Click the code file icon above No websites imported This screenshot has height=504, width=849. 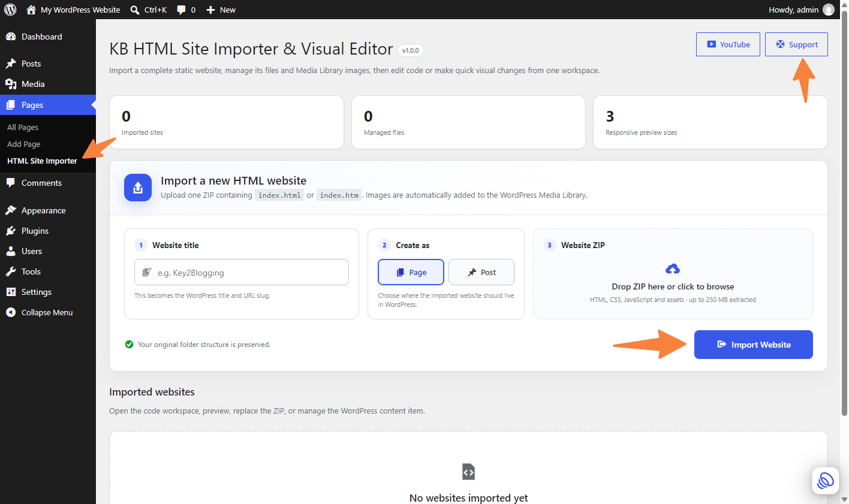(x=468, y=472)
